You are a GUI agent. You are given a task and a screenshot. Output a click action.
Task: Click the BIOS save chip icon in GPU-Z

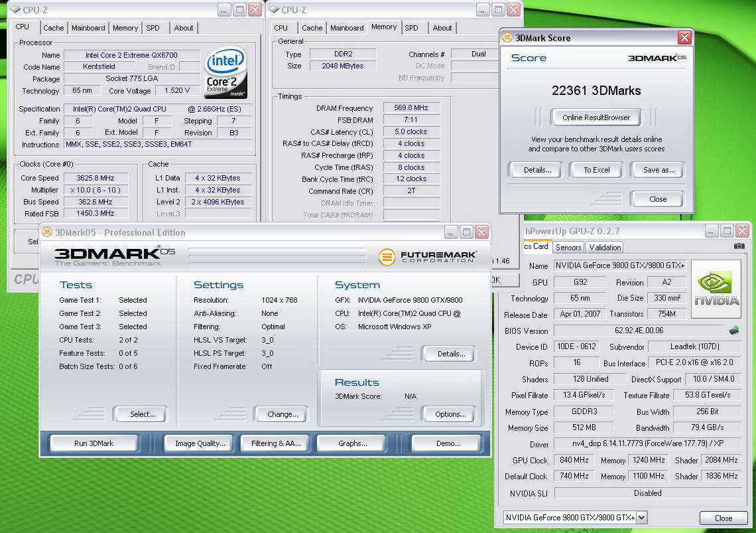734,331
